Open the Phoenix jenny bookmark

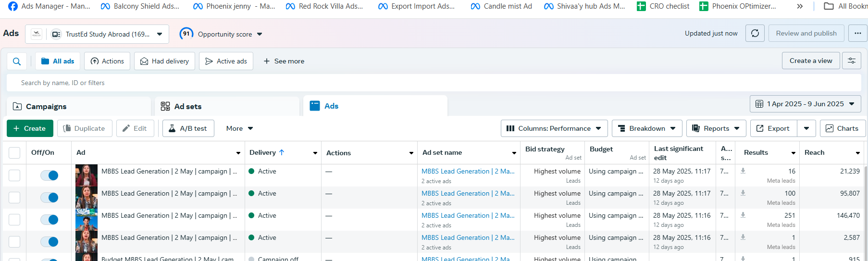click(x=234, y=6)
